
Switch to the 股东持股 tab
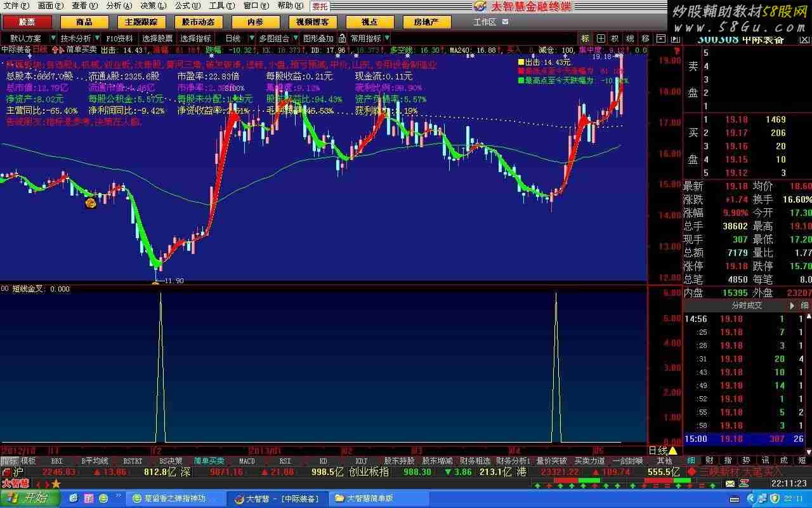tap(399, 461)
